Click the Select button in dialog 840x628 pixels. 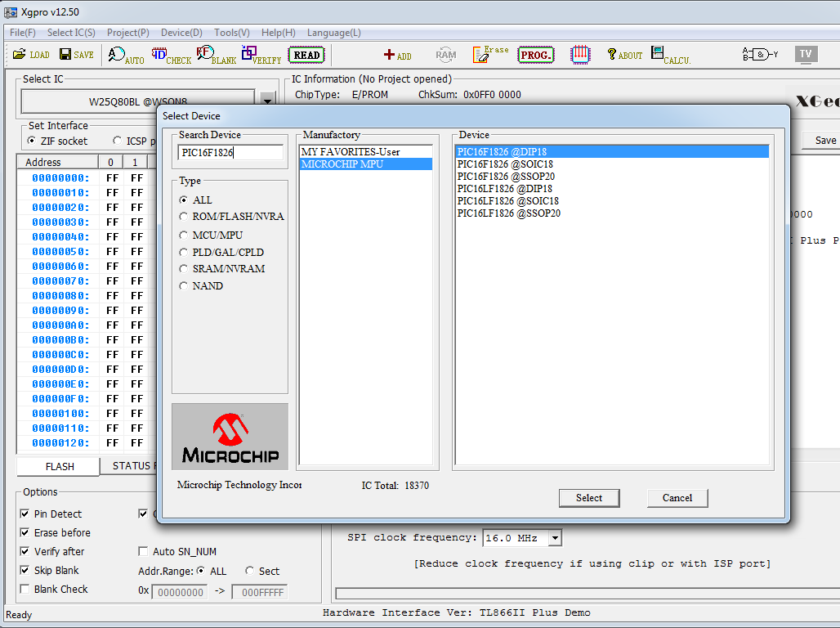(589, 498)
